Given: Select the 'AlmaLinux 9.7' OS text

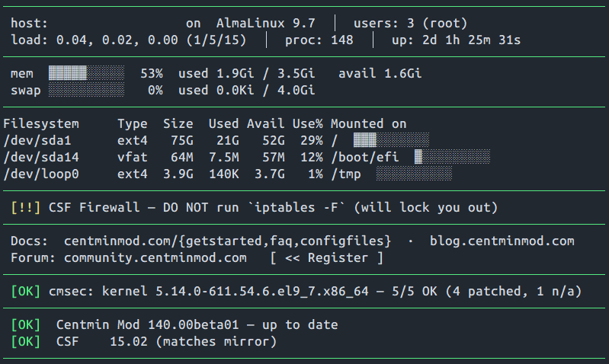Looking at the screenshot, I should (266, 24).
